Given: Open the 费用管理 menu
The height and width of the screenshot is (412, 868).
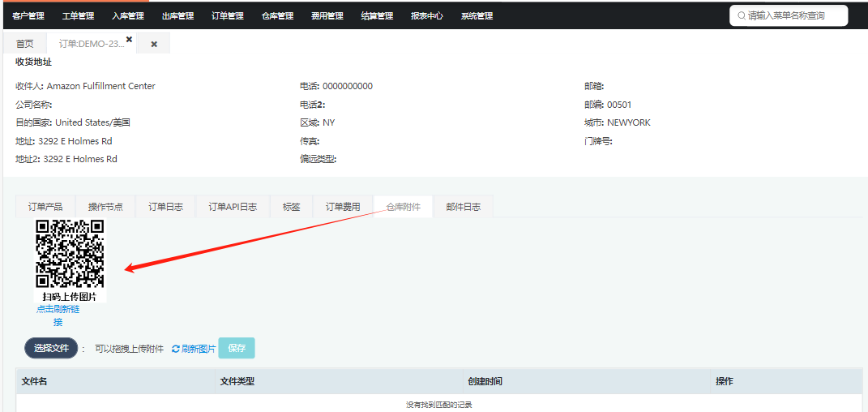Looking at the screenshot, I should point(327,16).
